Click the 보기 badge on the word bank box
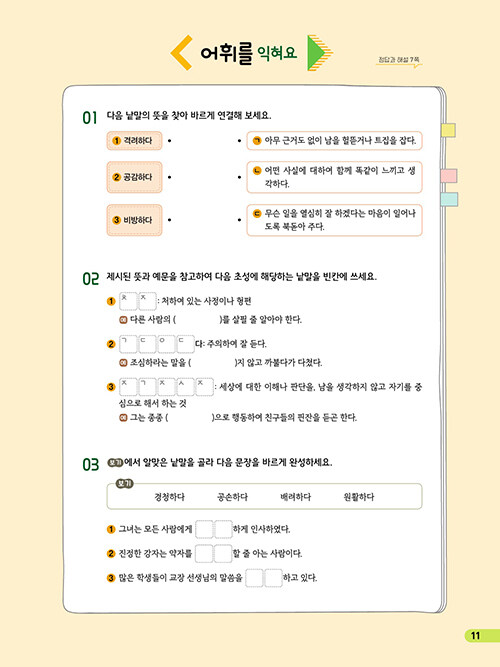500x667 pixels. pyautogui.click(x=125, y=484)
